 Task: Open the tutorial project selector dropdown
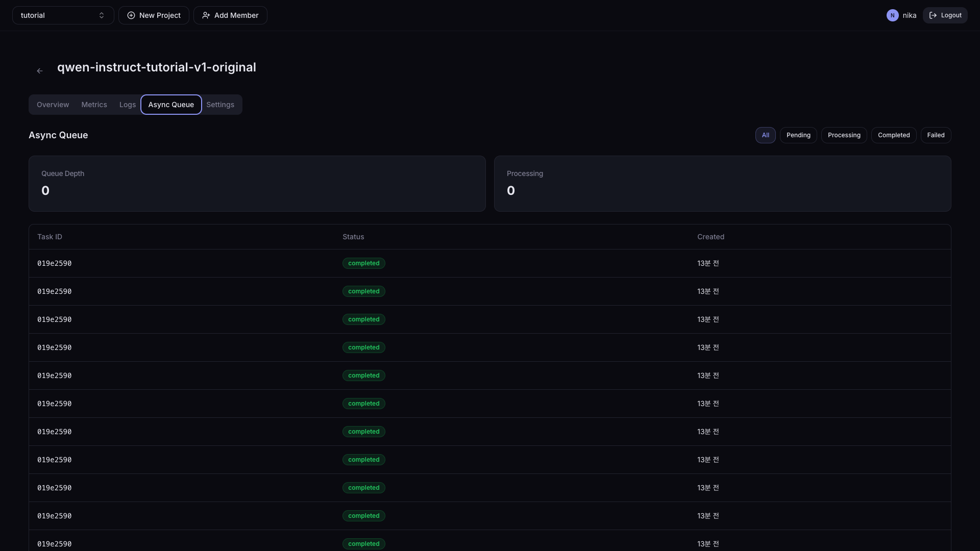(63, 15)
